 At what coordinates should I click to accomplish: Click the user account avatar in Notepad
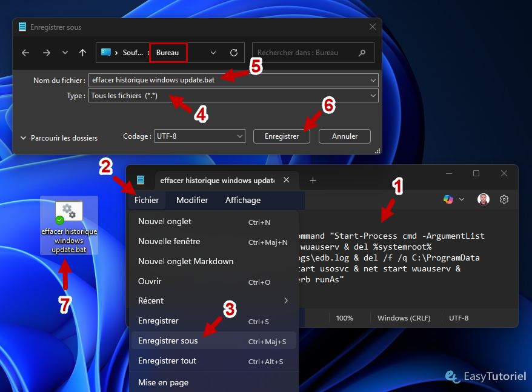tap(483, 199)
